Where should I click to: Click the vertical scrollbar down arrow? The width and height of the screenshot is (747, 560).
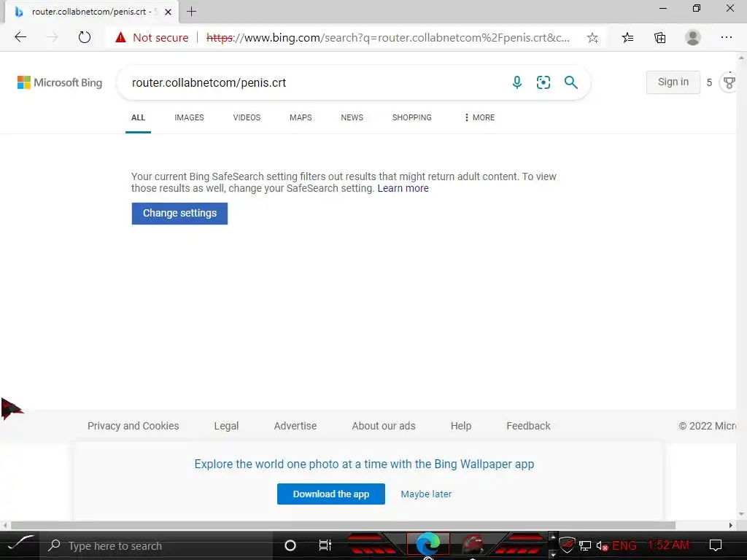(741, 514)
